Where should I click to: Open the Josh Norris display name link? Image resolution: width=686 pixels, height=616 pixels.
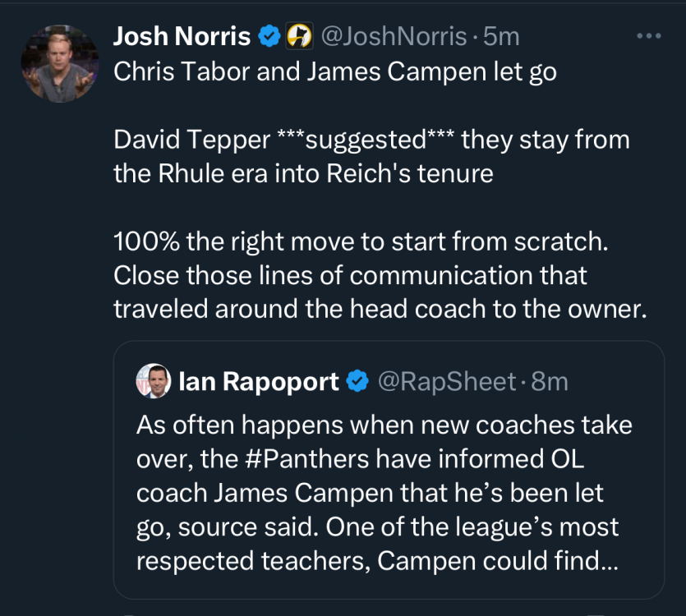click(182, 36)
